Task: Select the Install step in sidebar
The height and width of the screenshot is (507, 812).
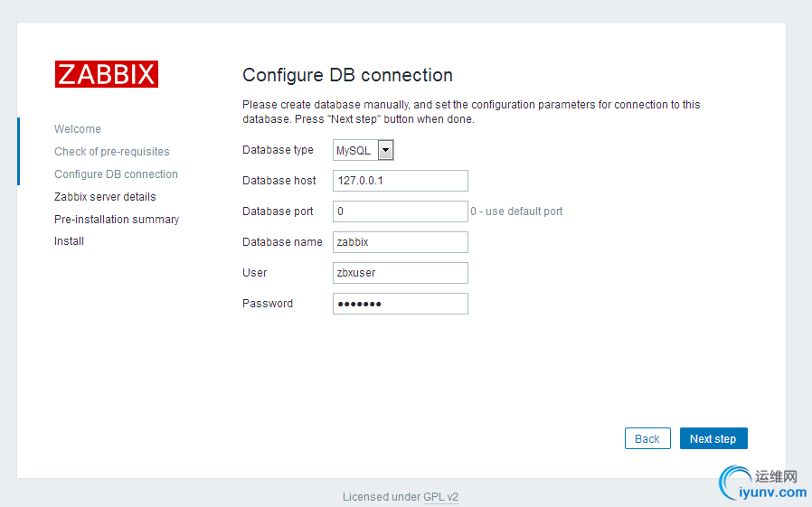Action: (x=69, y=241)
